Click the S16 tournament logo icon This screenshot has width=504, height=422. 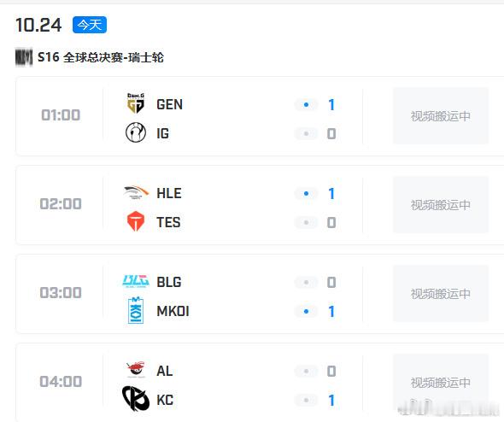[24, 57]
